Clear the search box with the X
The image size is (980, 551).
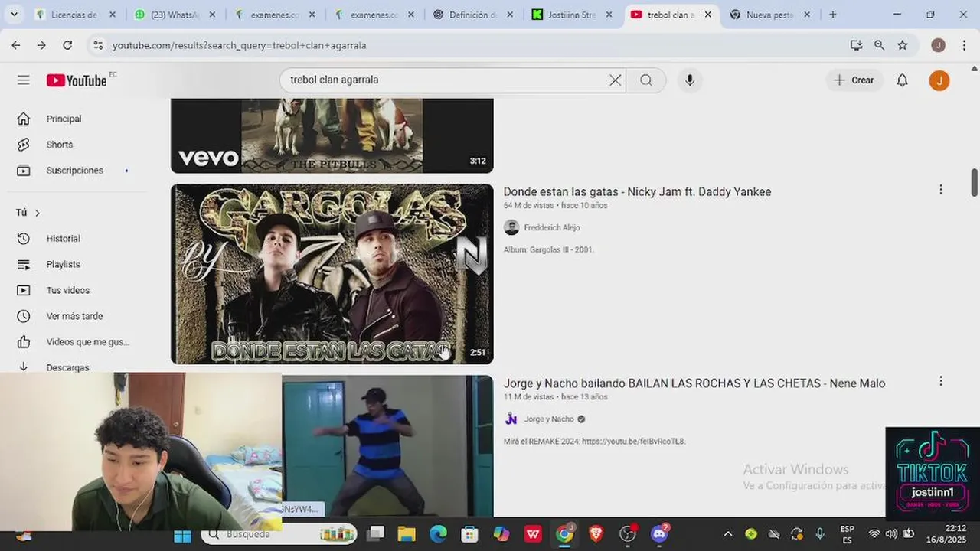[615, 80]
